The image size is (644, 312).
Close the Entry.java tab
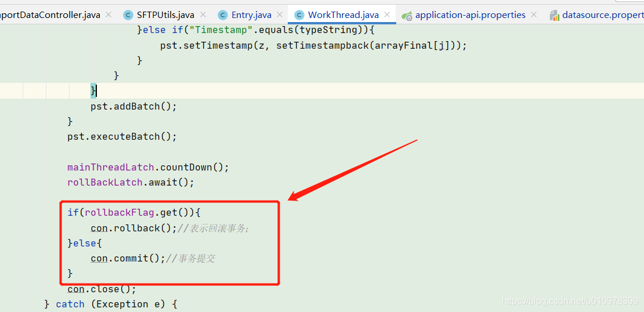click(x=279, y=14)
